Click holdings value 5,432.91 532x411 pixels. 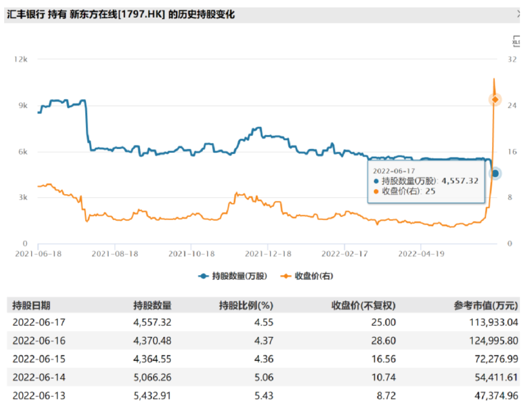152,395
